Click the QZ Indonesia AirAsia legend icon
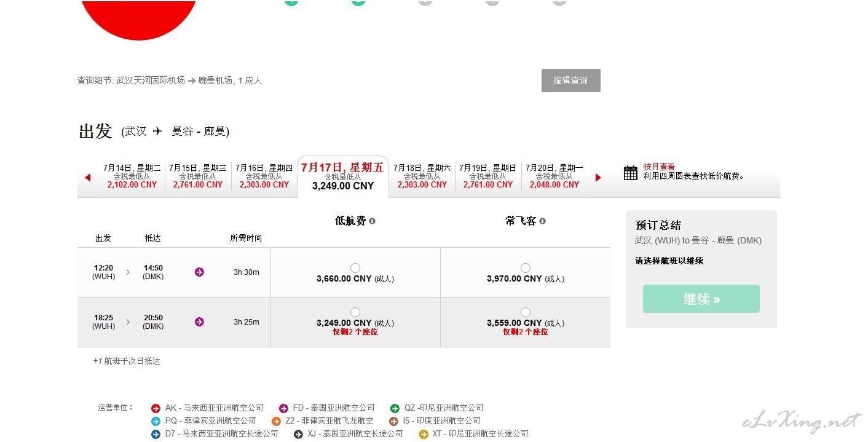The height and width of the screenshot is (442, 868). click(395, 408)
